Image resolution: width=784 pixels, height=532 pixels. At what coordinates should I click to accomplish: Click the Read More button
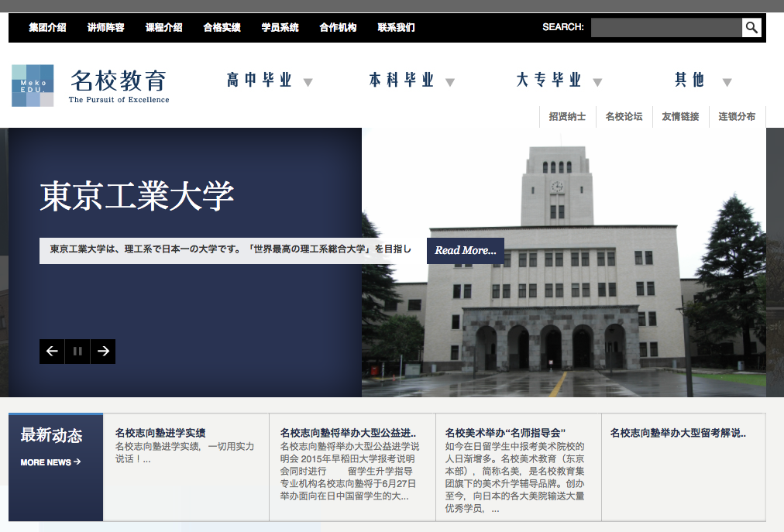pos(465,251)
